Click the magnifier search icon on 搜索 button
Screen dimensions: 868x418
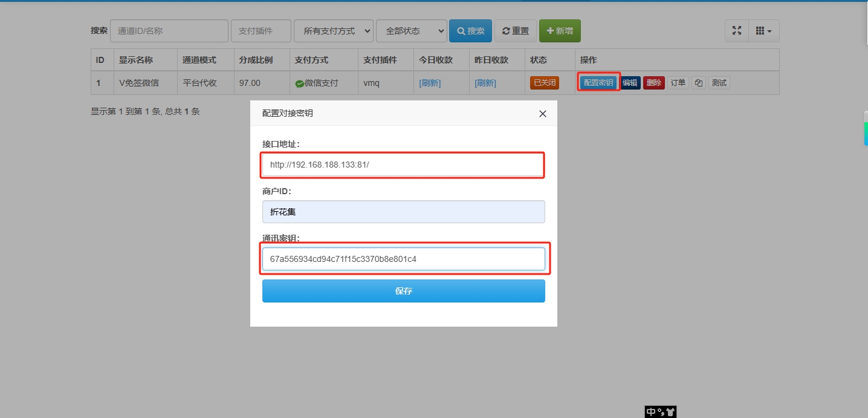coord(460,30)
